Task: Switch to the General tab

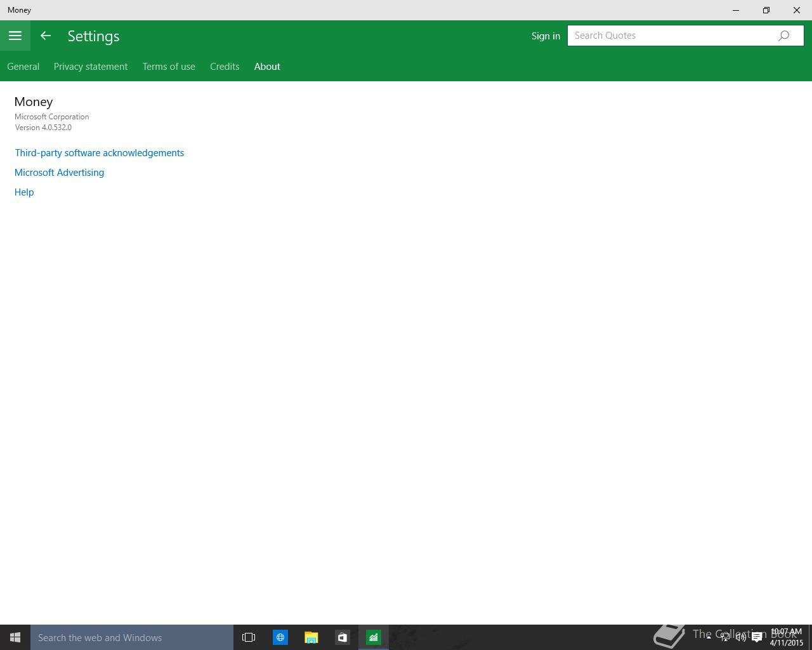Action: click(x=23, y=67)
